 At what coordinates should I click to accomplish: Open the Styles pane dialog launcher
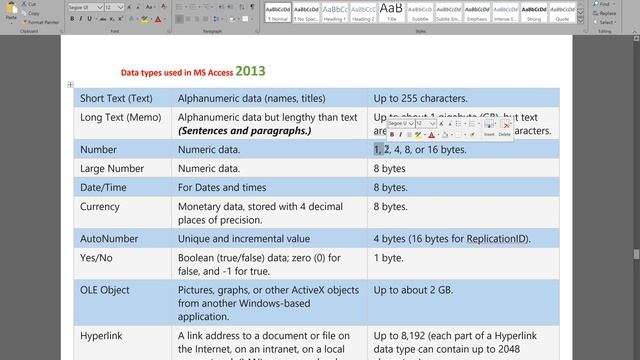(585, 31)
